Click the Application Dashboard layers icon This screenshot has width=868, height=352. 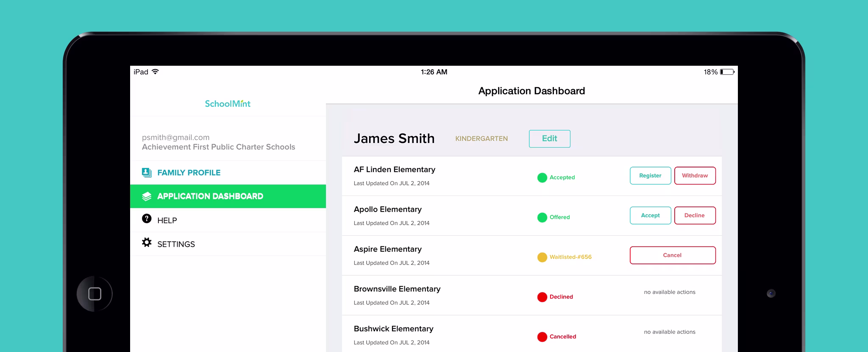tap(147, 196)
